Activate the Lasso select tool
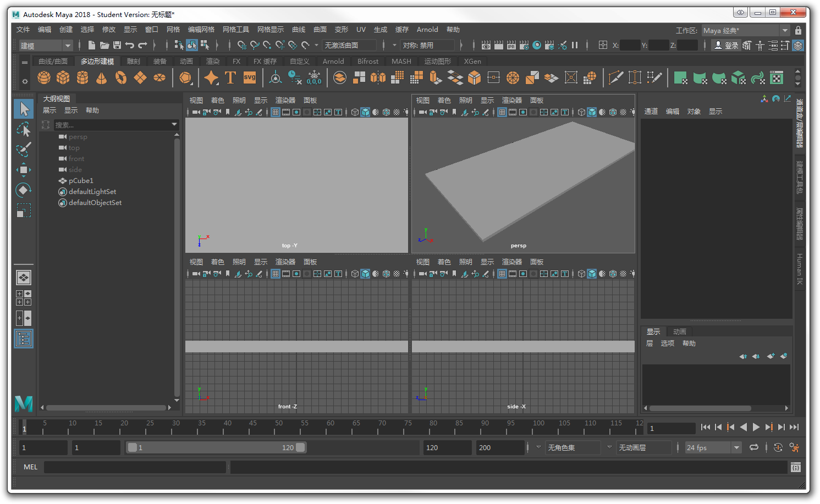This screenshot has width=820, height=504. (24, 130)
